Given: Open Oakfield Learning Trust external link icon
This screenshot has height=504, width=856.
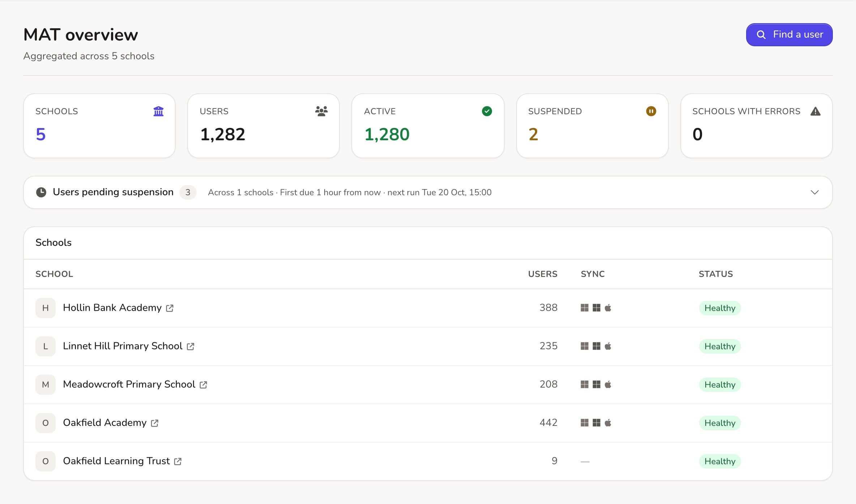Looking at the screenshot, I should (x=177, y=461).
